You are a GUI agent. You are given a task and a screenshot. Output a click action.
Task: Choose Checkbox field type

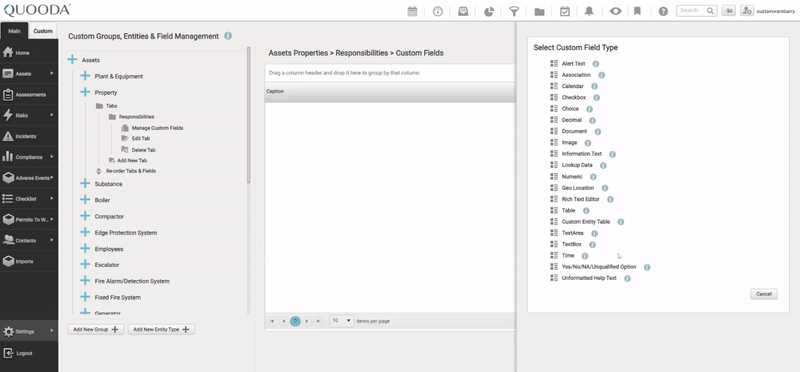pos(573,97)
